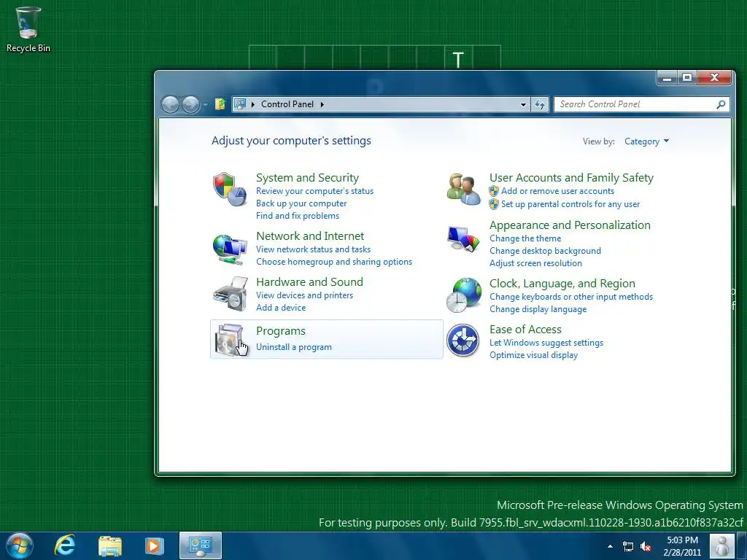Screen dimensions: 747x560
Task: Click Review your computer's status
Action: tap(314, 191)
